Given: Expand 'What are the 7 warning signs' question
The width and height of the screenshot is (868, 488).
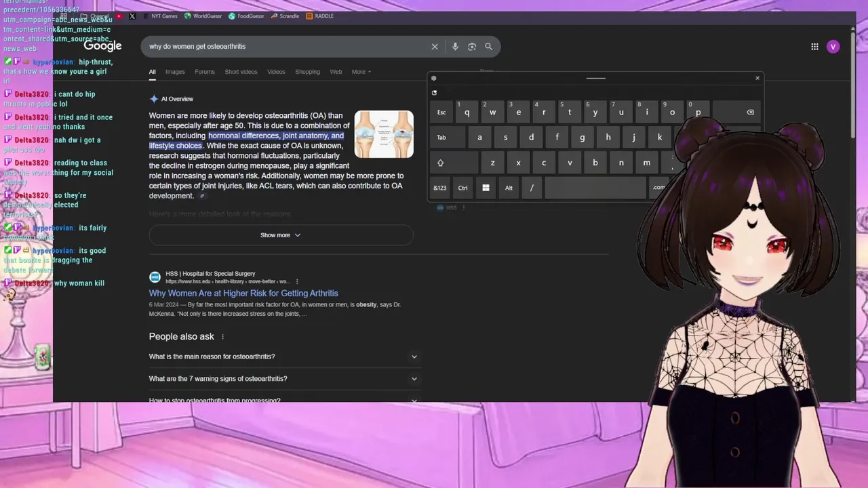Looking at the screenshot, I should tap(284, 379).
